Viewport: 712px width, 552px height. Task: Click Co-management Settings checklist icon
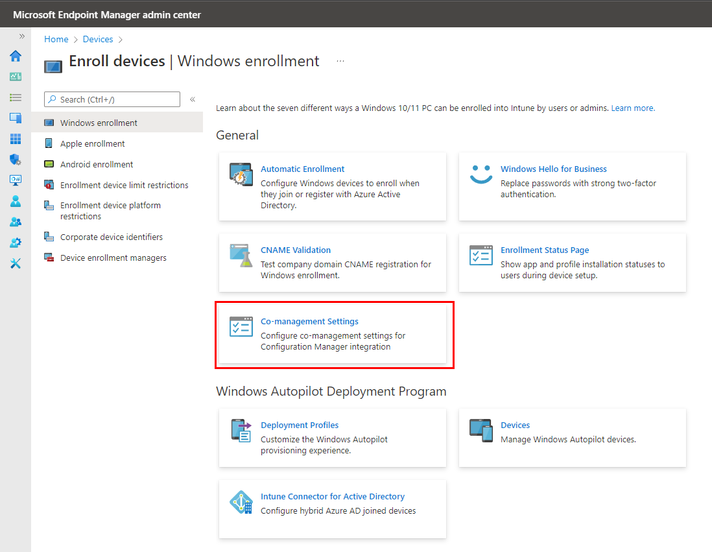point(241,326)
